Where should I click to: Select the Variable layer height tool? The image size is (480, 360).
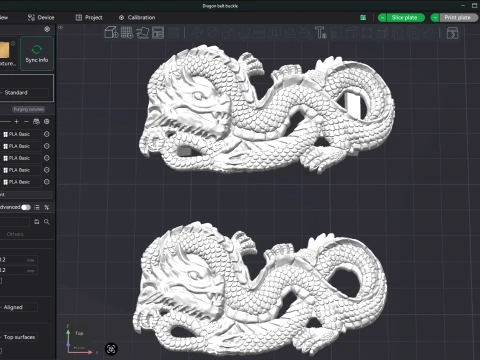[174, 33]
